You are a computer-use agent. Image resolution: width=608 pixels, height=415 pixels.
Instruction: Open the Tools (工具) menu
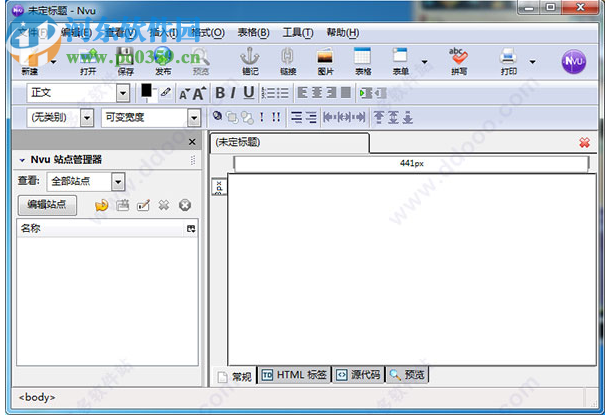pyautogui.click(x=298, y=33)
